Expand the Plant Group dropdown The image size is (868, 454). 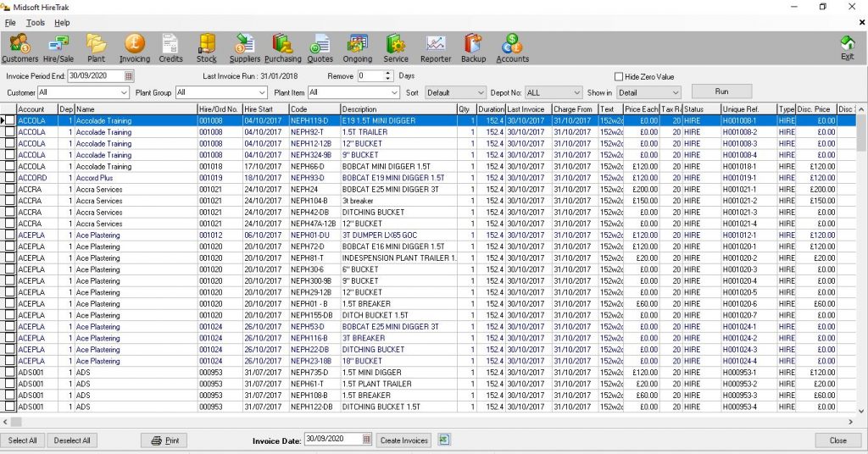point(262,92)
